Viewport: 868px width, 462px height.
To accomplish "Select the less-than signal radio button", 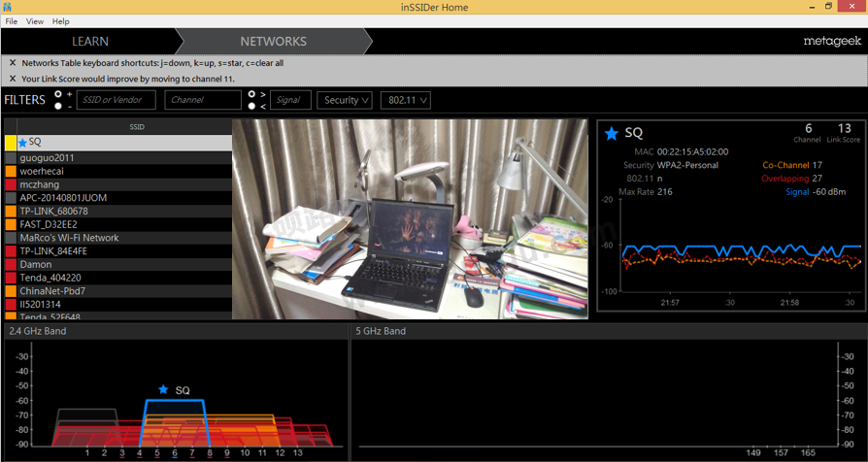I will click(x=251, y=106).
